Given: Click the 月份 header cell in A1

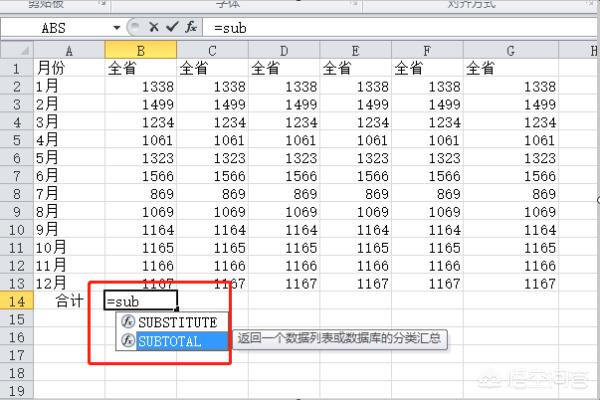Looking at the screenshot, I should [69, 68].
